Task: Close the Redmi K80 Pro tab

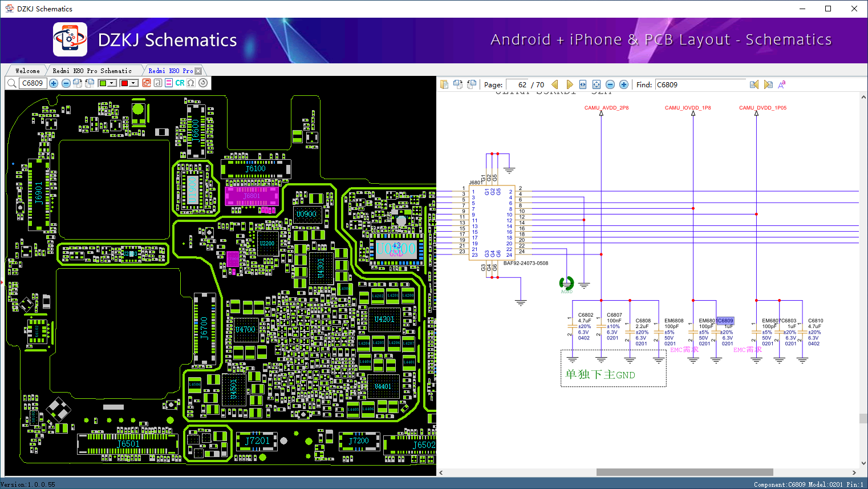Action: coord(198,71)
